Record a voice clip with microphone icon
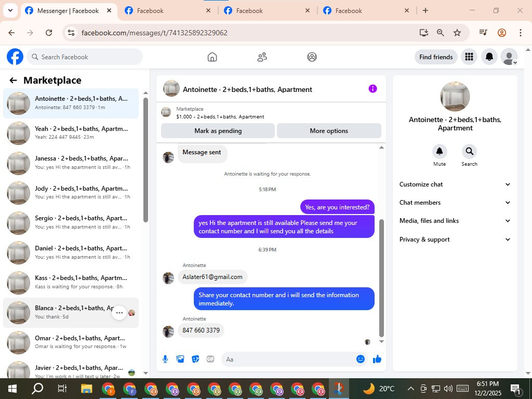The width and height of the screenshot is (532, 399). [165, 359]
